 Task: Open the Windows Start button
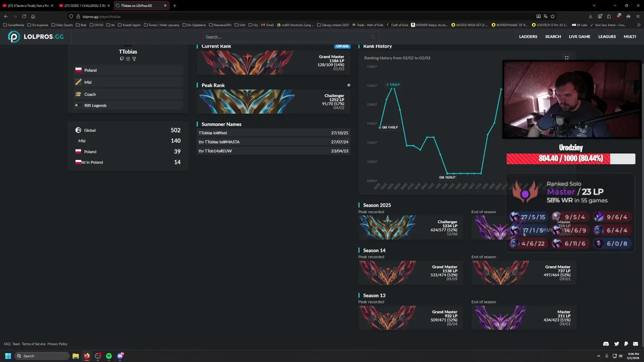click(8, 356)
